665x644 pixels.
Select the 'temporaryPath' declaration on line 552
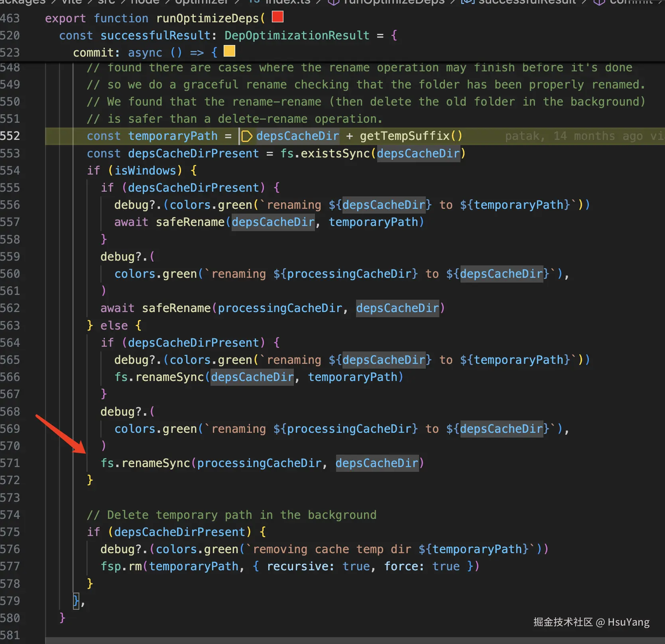[173, 136]
